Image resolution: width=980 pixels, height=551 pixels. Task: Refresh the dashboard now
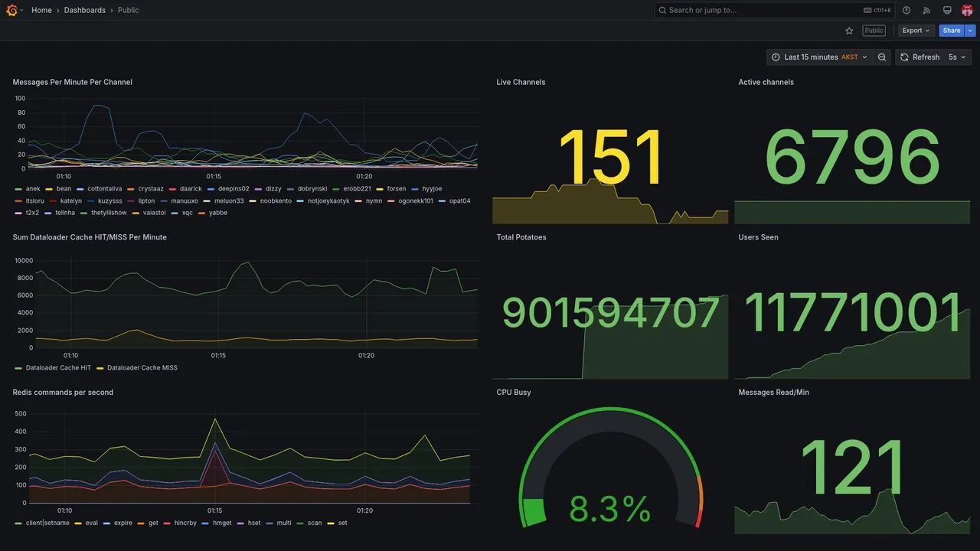920,57
